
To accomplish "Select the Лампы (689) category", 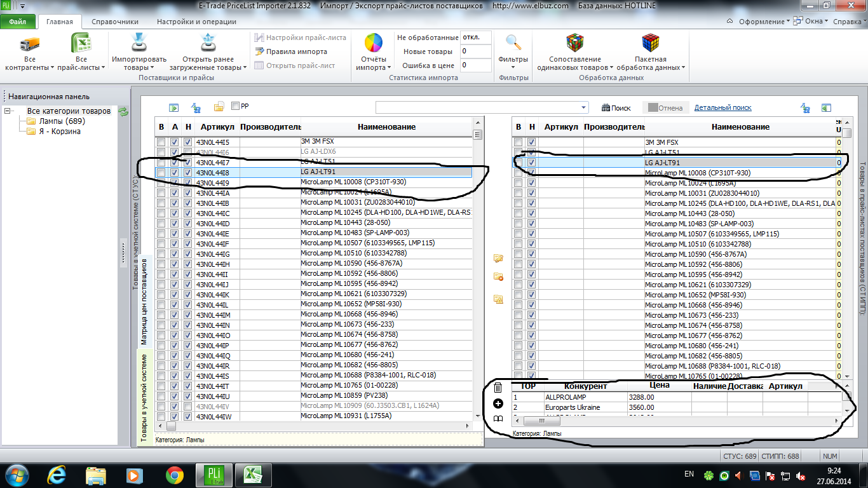I will coord(62,121).
